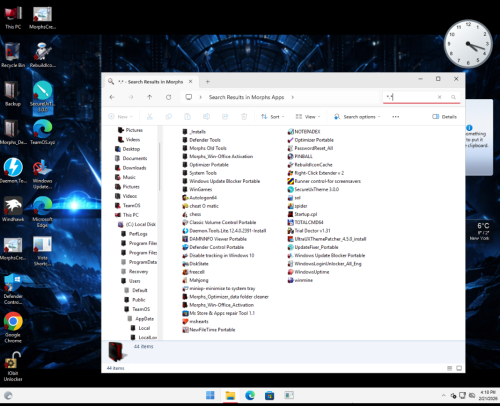Open TeamOS.xyz Edge shortcut on desktop
Image resolution: width=500 pixels, height=406 pixels.
42,132
